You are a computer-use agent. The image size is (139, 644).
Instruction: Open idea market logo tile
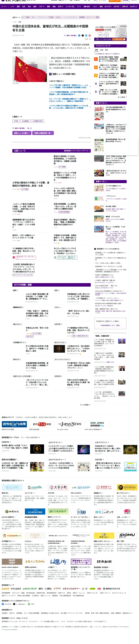[x=81, y=487]
